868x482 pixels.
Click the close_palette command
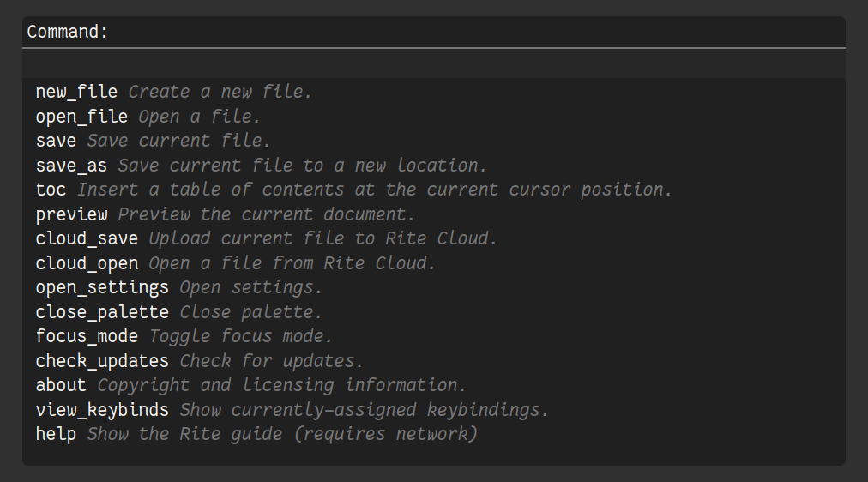point(102,312)
